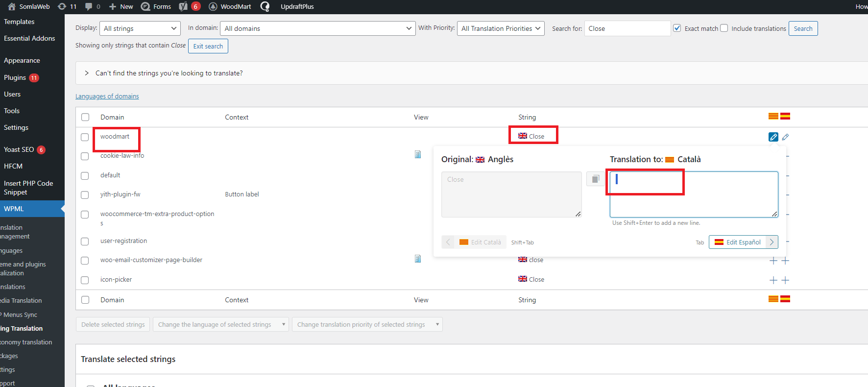Open the Display 'All strings' dropdown
This screenshot has height=387, width=868.
[x=140, y=28]
